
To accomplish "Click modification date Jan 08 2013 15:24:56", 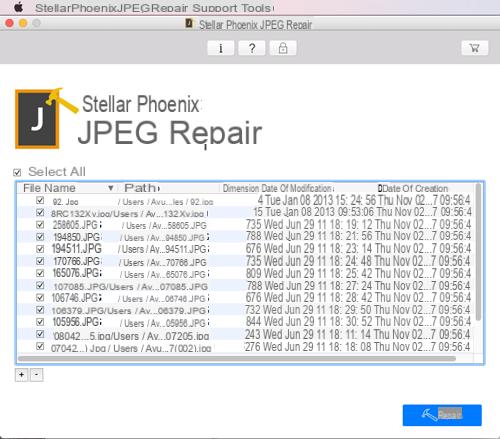I will click(321, 200).
